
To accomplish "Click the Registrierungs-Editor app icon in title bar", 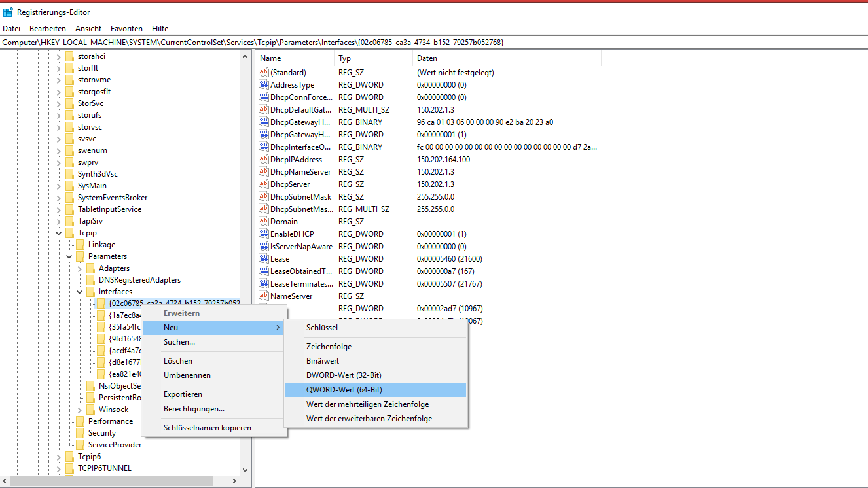I will (x=9, y=12).
